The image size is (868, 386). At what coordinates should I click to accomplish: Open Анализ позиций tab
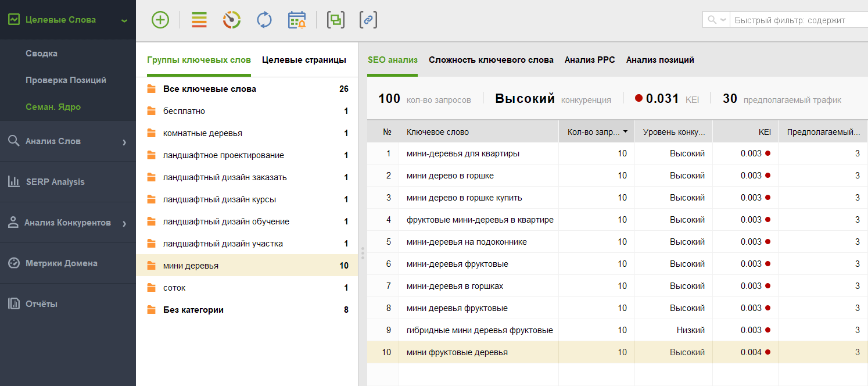[660, 60]
